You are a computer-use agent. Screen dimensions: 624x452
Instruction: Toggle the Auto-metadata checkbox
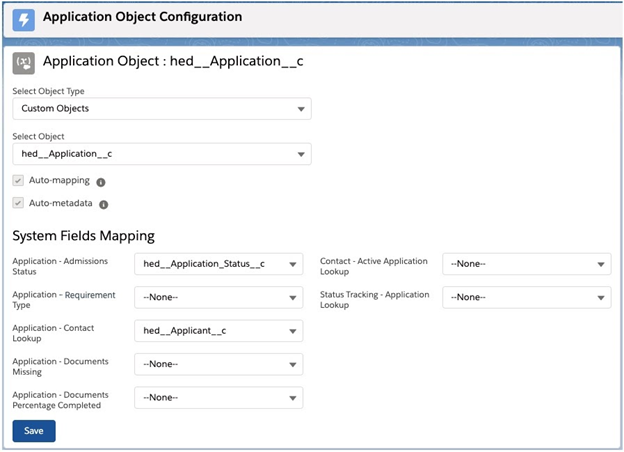(19, 203)
